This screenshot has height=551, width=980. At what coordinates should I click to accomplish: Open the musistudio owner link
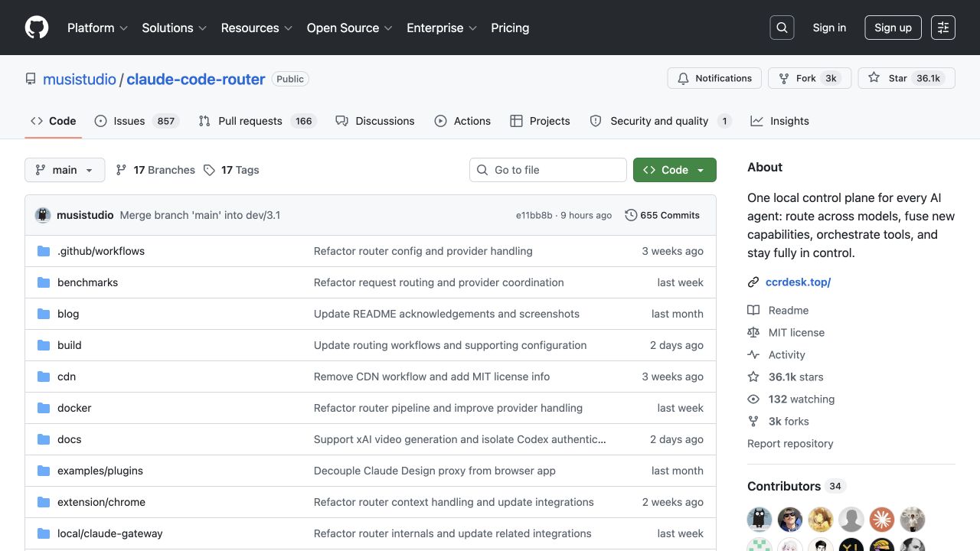(80, 79)
